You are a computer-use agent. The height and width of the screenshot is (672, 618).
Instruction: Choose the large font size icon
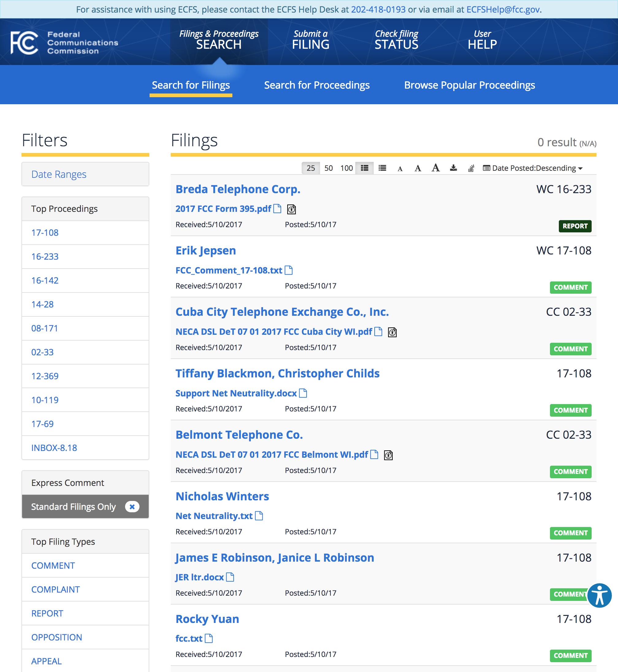click(435, 168)
